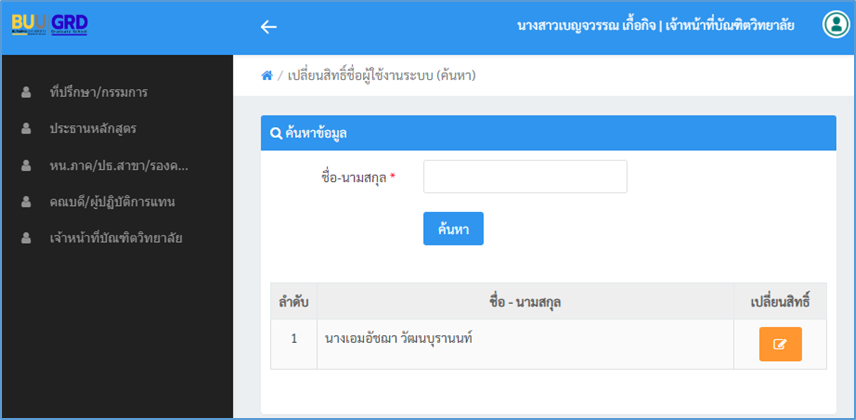Open the หน.ภาค/ปธ.สาขา/รองคณบดี sidebar item

coord(118,166)
